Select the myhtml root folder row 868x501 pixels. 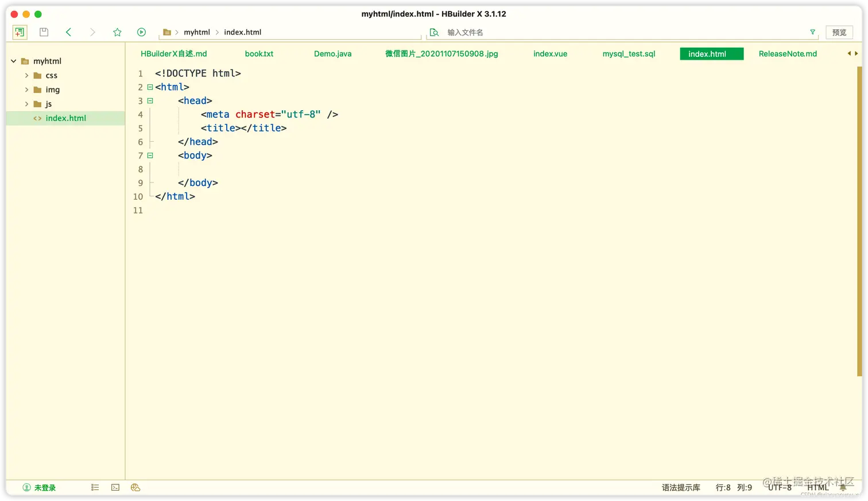click(x=65, y=61)
